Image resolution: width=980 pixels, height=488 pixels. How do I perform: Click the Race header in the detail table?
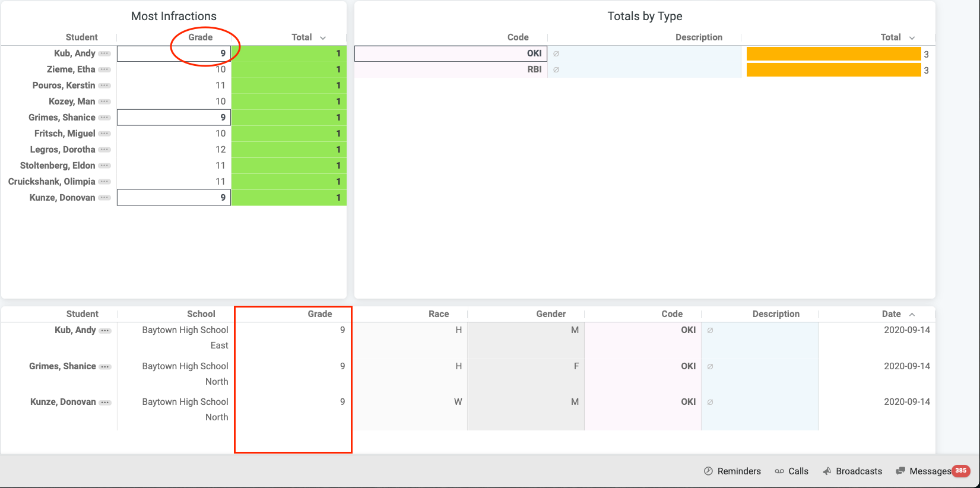click(x=439, y=314)
